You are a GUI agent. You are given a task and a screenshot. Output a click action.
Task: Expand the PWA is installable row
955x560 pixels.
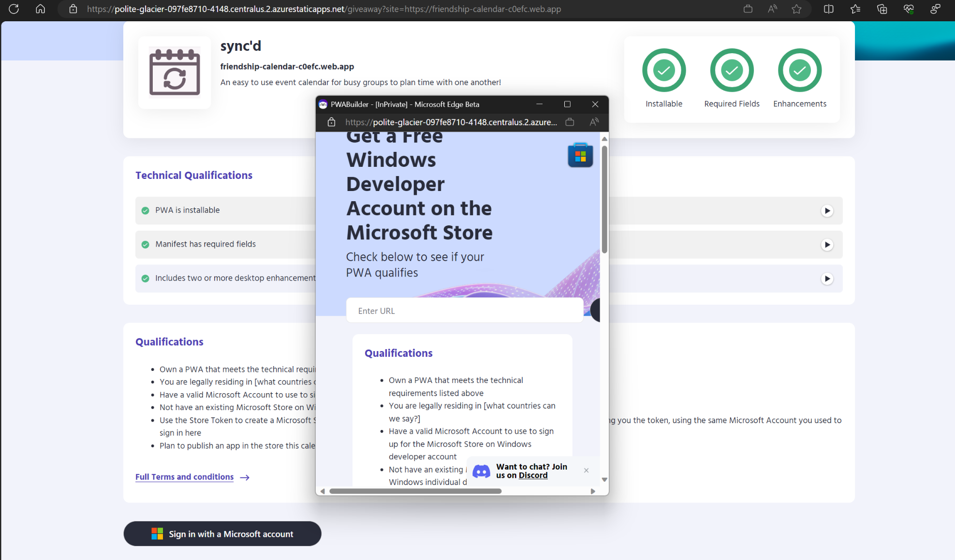click(x=828, y=211)
